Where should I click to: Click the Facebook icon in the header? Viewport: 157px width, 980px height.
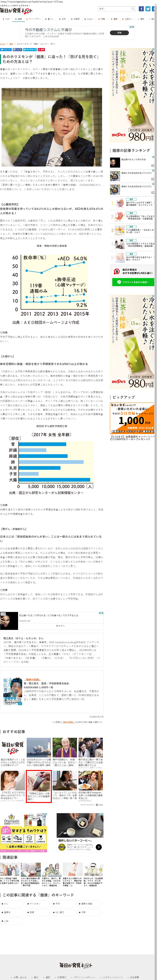tap(141, 9)
